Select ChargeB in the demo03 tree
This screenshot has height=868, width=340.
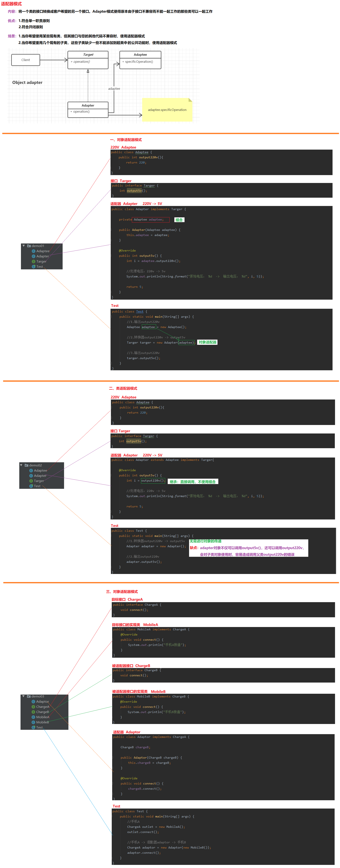pos(42,712)
